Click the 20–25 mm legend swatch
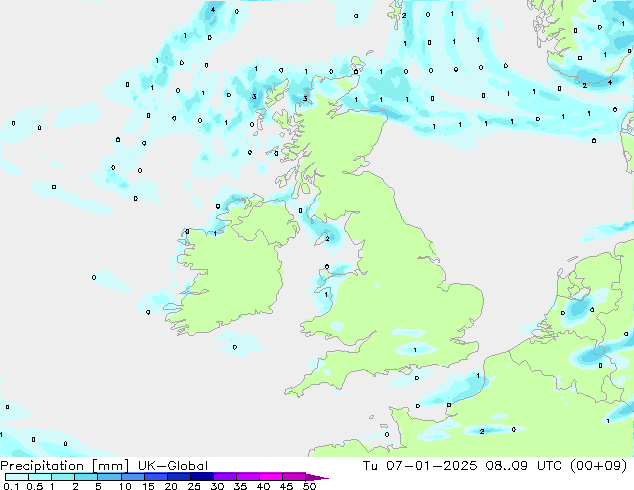634x490 pixels. click(178, 477)
